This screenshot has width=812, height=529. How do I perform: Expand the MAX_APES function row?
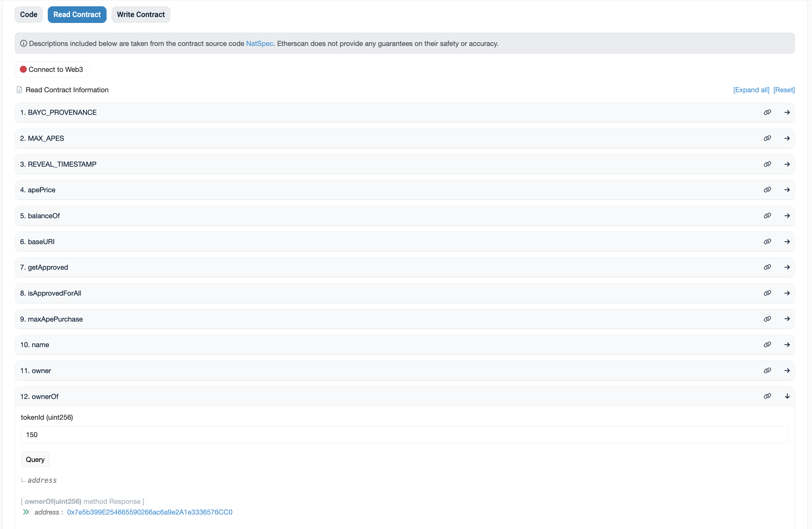(787, 138)
